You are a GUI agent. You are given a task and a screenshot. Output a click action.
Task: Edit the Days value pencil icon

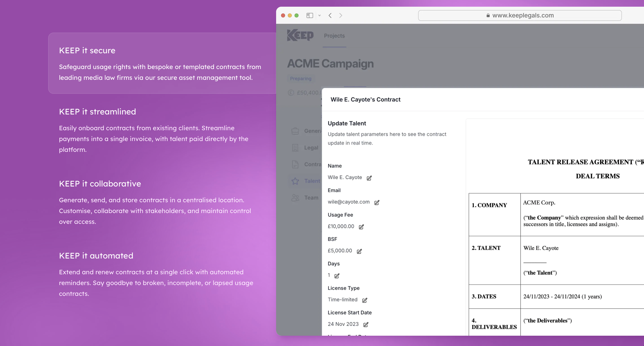[x=337, y=276]
